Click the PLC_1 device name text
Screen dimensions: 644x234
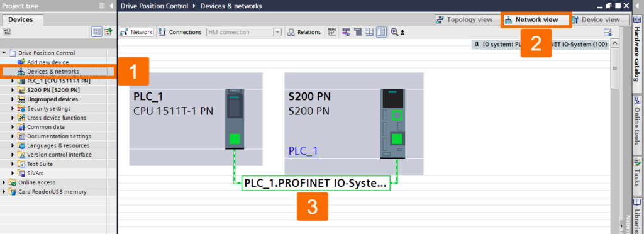[148, 96]
